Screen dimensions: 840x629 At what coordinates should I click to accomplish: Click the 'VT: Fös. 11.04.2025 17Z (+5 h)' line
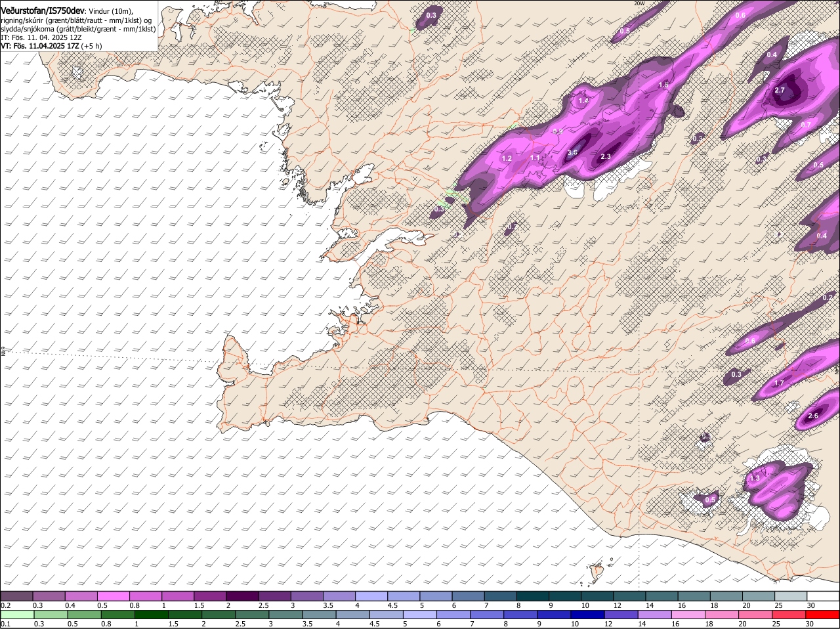pyautogui.click(x=51, y=46)
